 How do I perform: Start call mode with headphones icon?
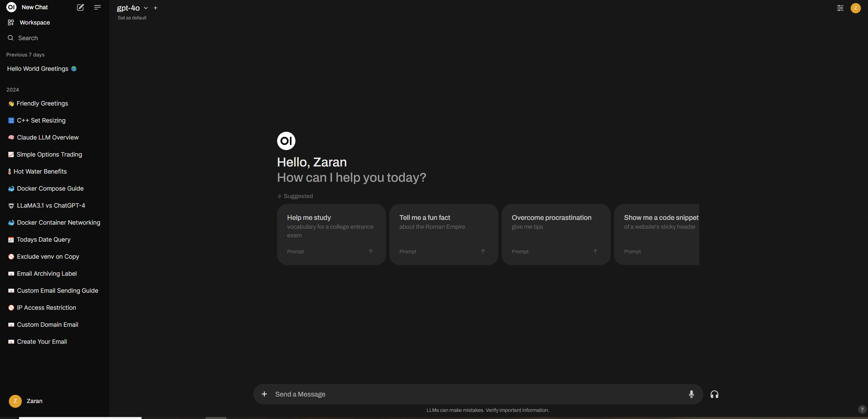tap(714, 394)
